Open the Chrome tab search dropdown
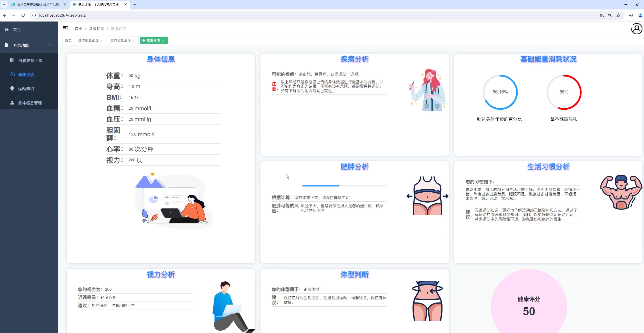This screenshot has height=333, width=644. click(4, 4)
